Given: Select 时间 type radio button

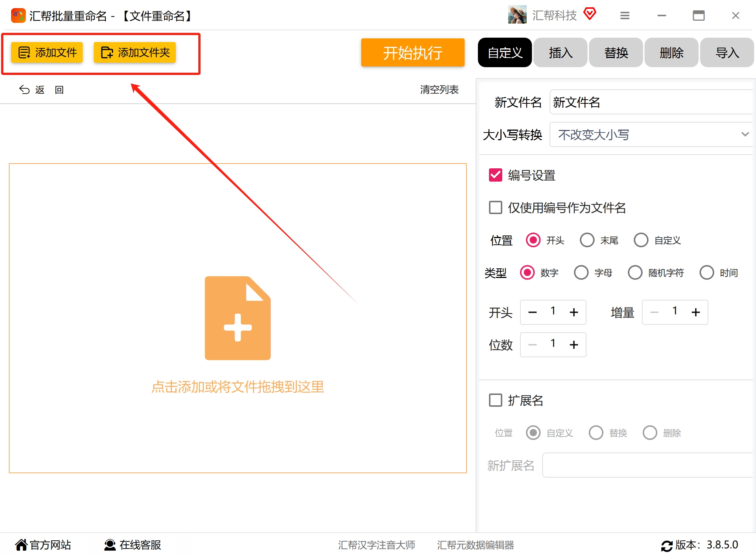Looking at the screenshot, I should (707, 273).
